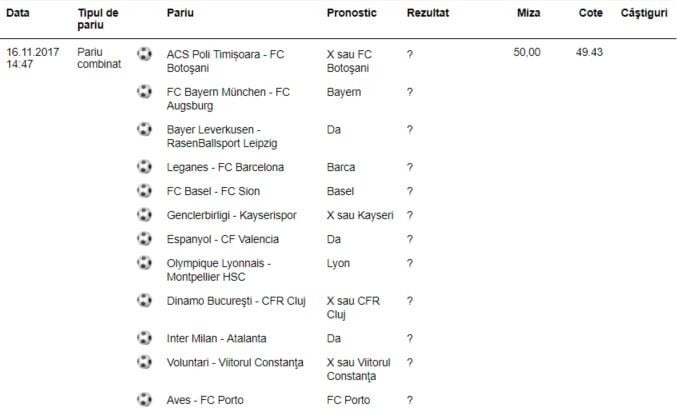678x413 pixels.
Task: Click soccer ball icon for Espanyol - CF Valencia
Action: coord(145,239)
